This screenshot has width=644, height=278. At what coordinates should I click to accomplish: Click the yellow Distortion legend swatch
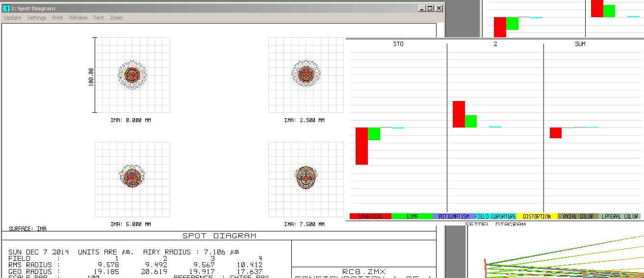click(537, 216)
